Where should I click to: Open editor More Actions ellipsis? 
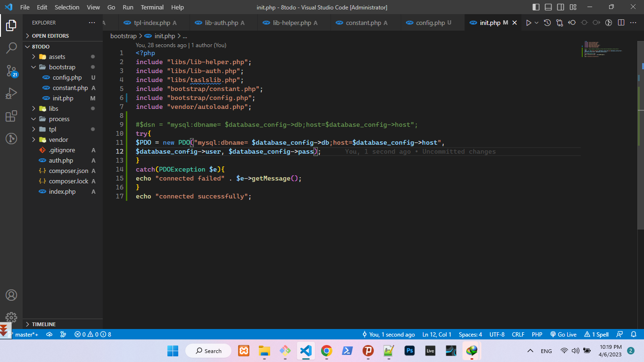pos(633,23)
